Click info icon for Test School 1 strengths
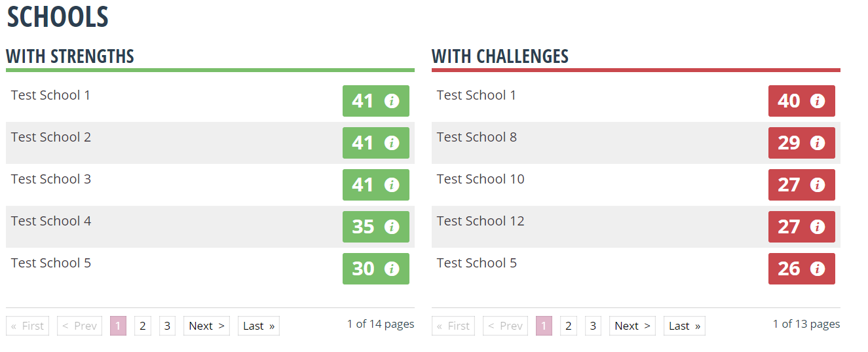The height and width of the screenshot is (352, 868). [392, 101]
